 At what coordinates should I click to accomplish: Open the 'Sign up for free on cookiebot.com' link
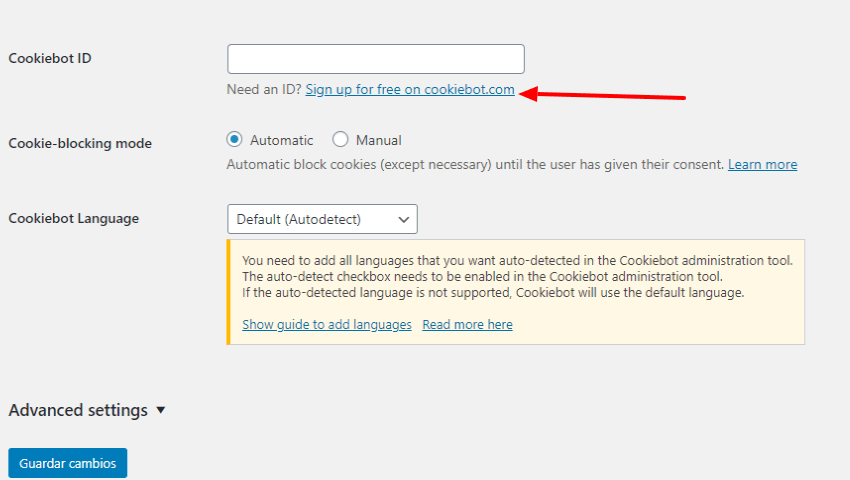tap(410, 89)
